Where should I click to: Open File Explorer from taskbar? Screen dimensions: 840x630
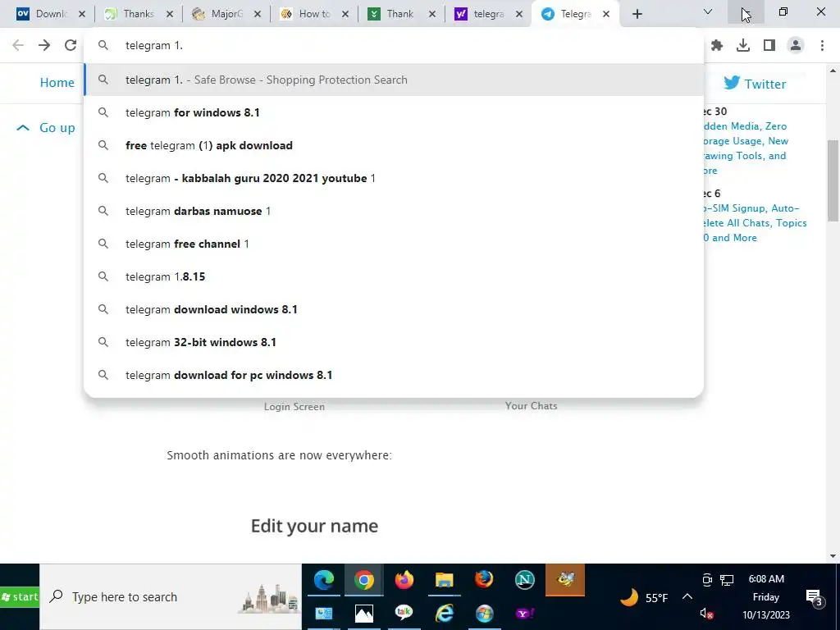[x=444, y=580]
